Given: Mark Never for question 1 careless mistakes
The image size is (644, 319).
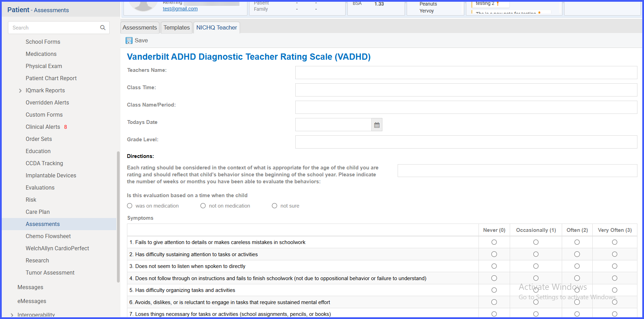Looking at the screenshot, I should coord(494,242).
